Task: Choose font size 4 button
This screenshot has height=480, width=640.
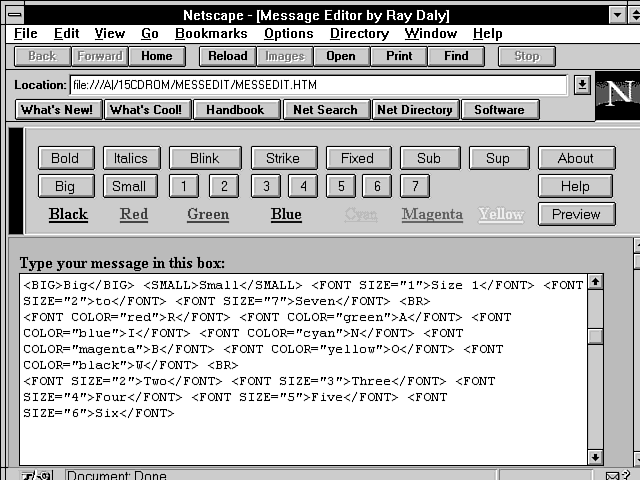Action: [x=303, y=186]
